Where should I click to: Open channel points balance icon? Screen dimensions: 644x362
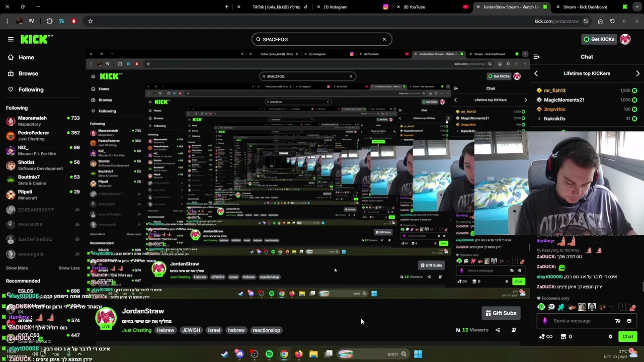[x=546, y=337]
